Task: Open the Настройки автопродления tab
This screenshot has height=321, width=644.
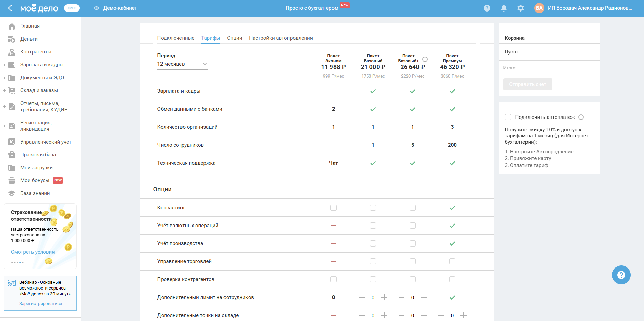Action: 281,38
